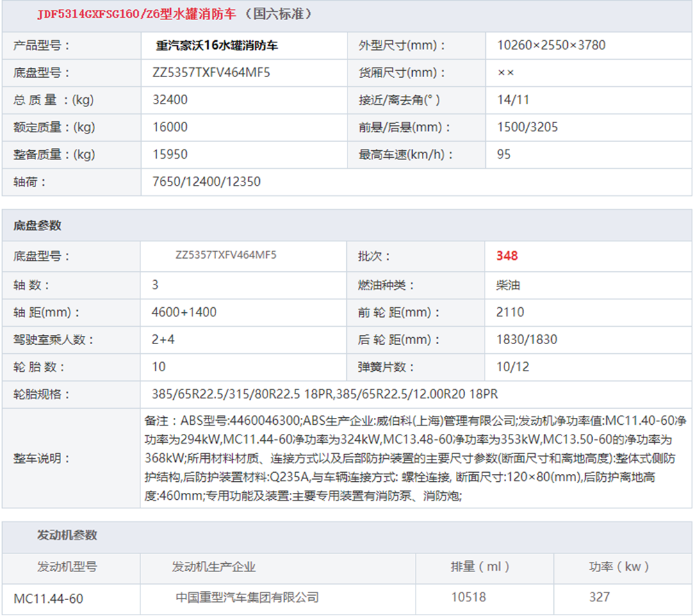Select the red batch number 348
This screenshot has height=616, width=695.
[507, 256]
